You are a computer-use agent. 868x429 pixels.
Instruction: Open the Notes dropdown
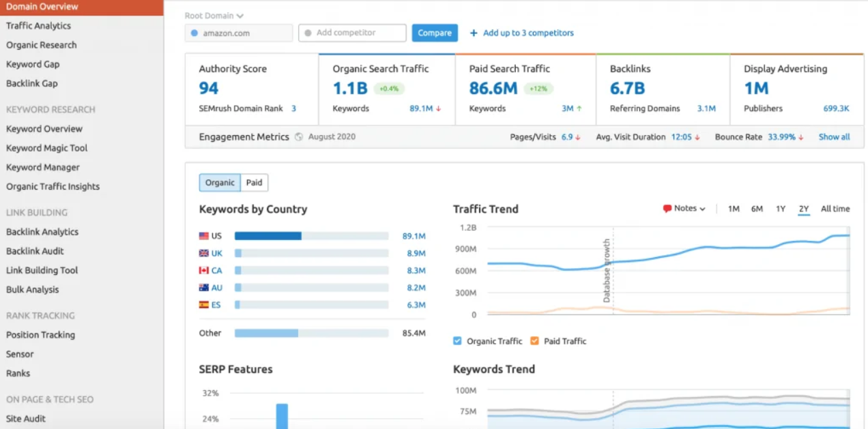coord(684,209)
